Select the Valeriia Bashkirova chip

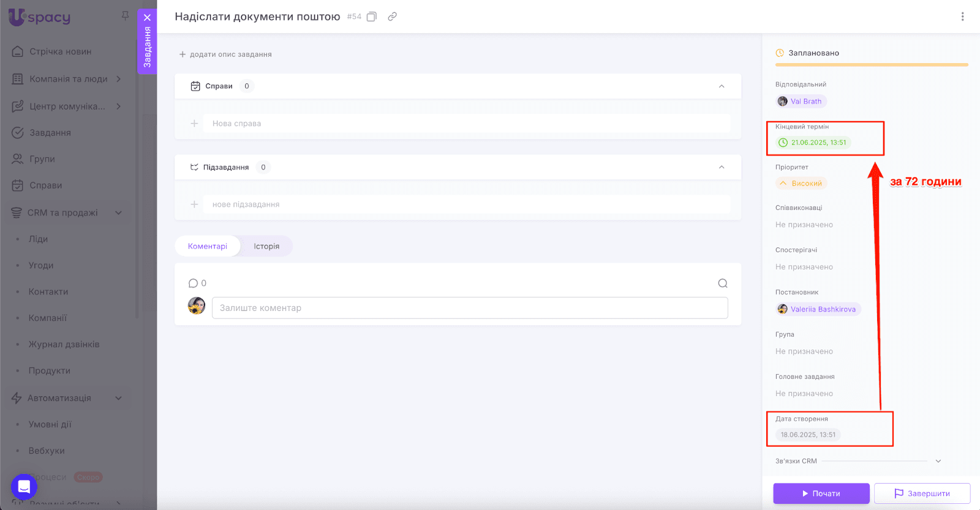(x=818, y=309)
